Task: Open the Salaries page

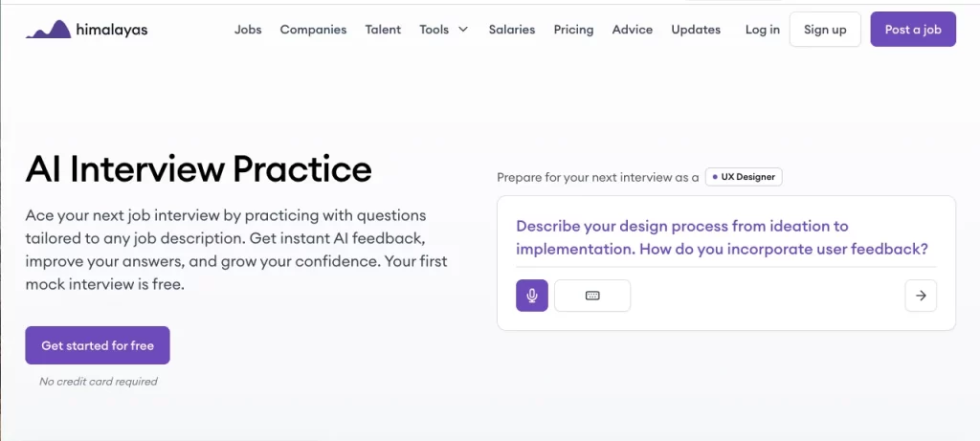Action: pos(512,30)
